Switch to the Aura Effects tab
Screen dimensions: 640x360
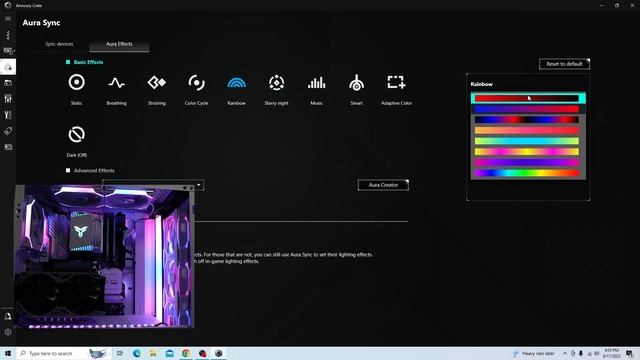(x=119, y=44)
